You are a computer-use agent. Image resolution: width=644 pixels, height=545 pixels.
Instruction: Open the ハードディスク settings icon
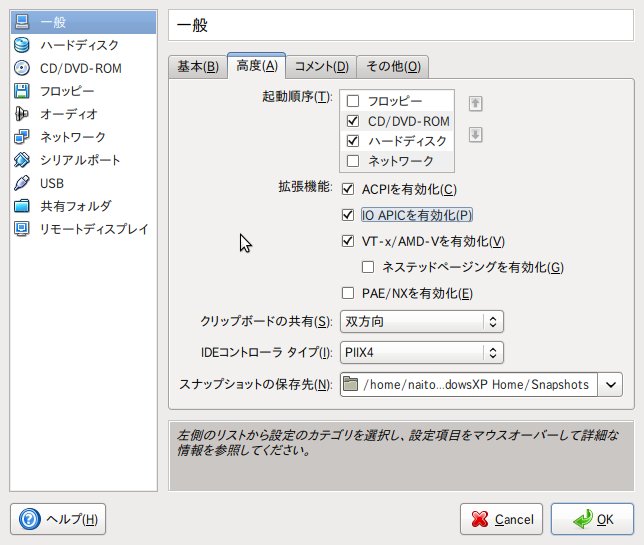(22, 45)
